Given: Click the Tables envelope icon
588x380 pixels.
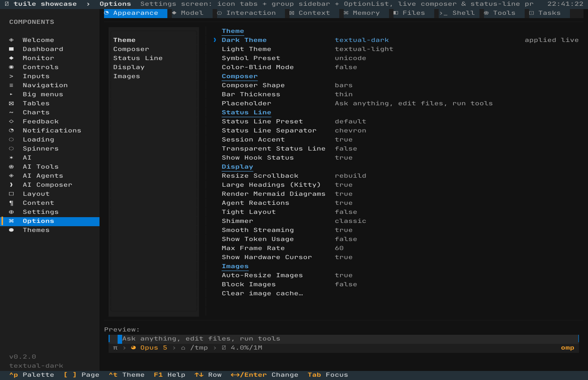Looking at the screenshot, I should click(11, 103).
